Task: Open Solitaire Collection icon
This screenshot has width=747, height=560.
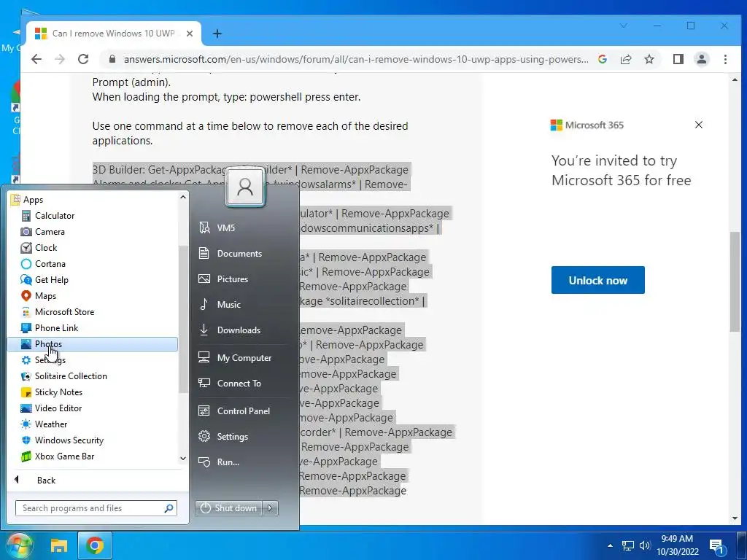Action: click(x=26, y=376)
